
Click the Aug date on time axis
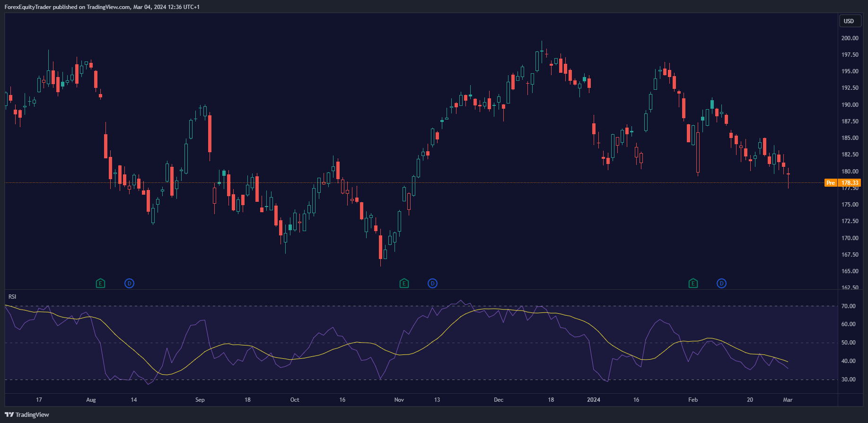(91, 400)
